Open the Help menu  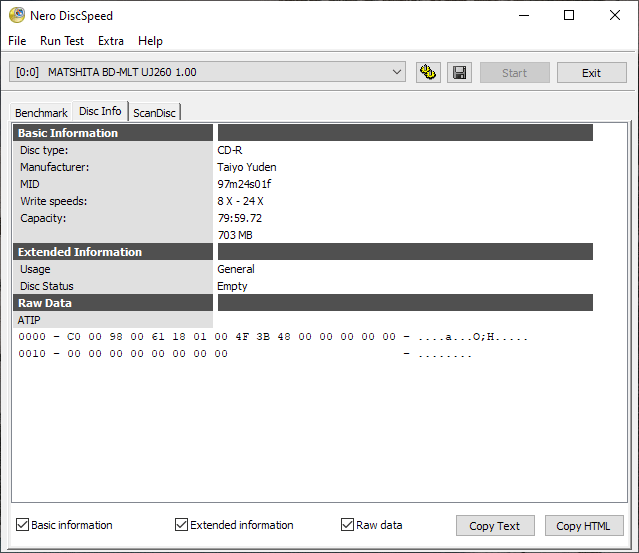[x=150, y=41]
